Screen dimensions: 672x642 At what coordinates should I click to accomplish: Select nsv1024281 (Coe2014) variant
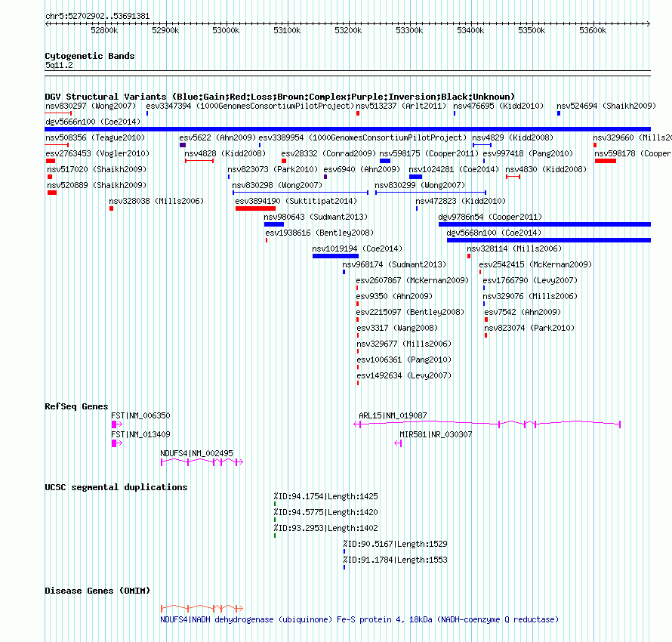point(454,169)
